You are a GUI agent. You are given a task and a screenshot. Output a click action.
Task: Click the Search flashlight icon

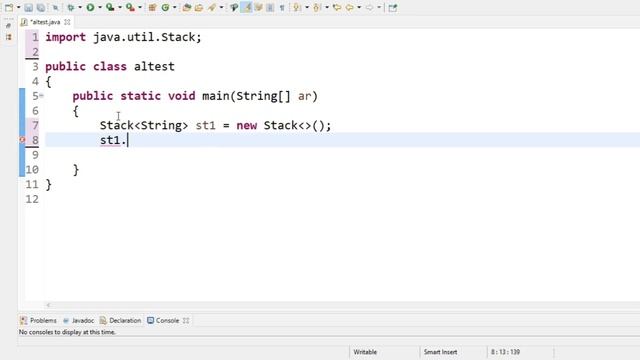(212, 7)
